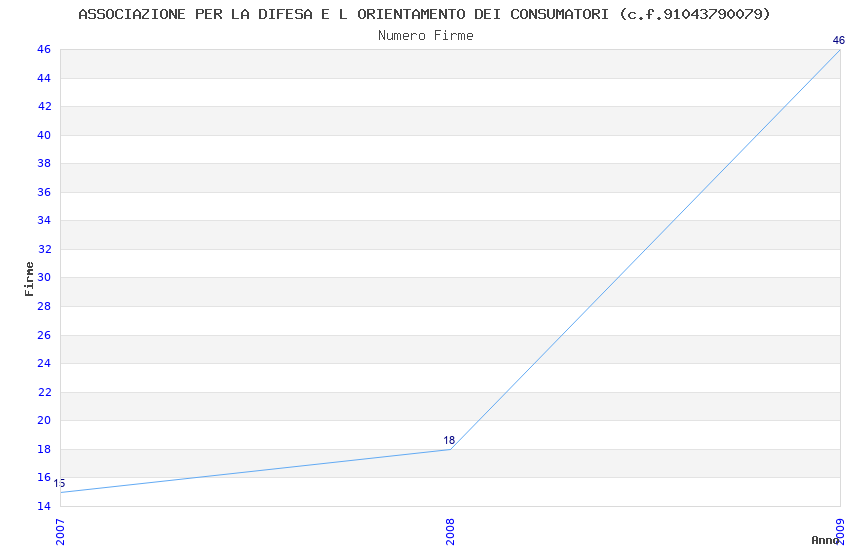Click y-axis tick label 14
Screen dimensions: 850x550
point(44,506)
